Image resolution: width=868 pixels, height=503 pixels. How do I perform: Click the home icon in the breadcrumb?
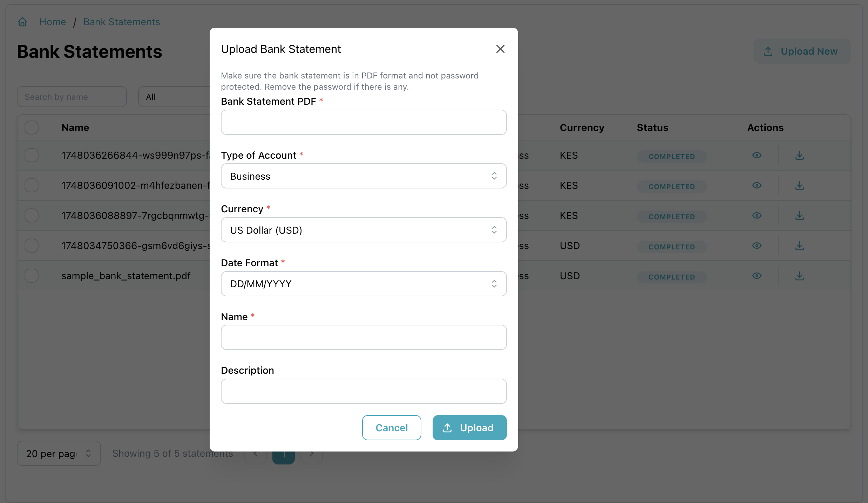click(x=22, y=22)
